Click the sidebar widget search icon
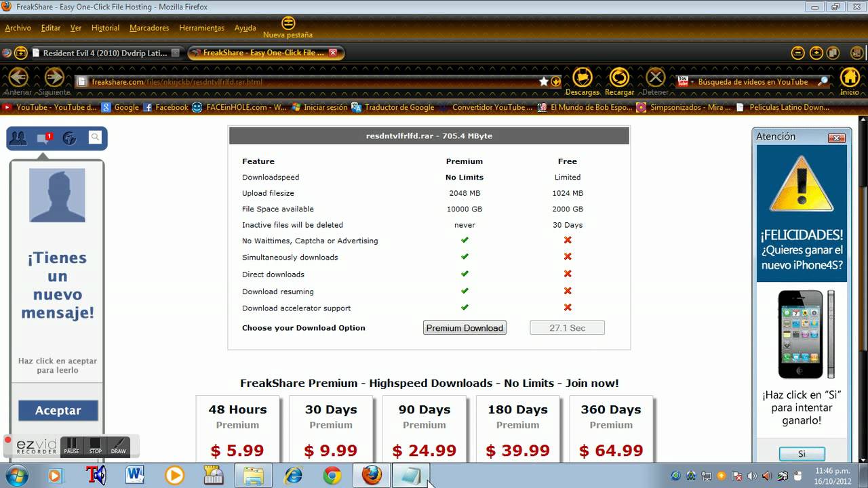This screenshot has height=488, width=868. (95, 138)
